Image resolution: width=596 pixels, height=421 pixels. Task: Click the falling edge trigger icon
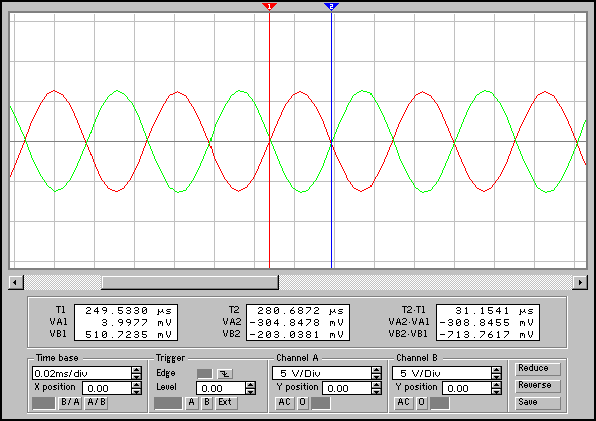tap(225, 374)
